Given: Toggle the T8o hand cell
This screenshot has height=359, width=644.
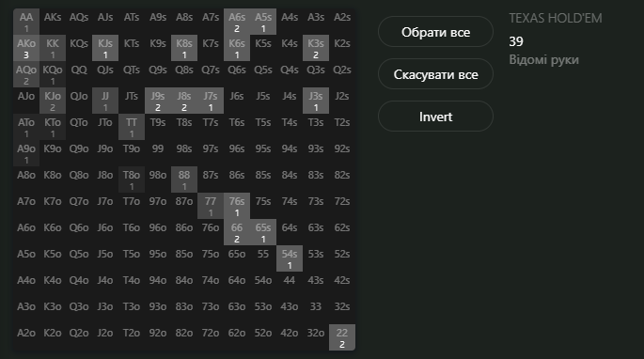Looking at the screenshot, I should (132, 179).
